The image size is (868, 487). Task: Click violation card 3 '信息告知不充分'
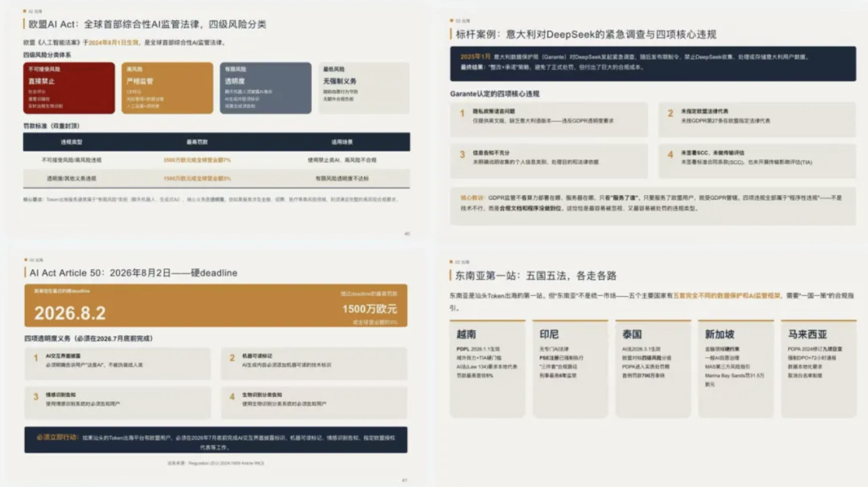pos(549,161)
